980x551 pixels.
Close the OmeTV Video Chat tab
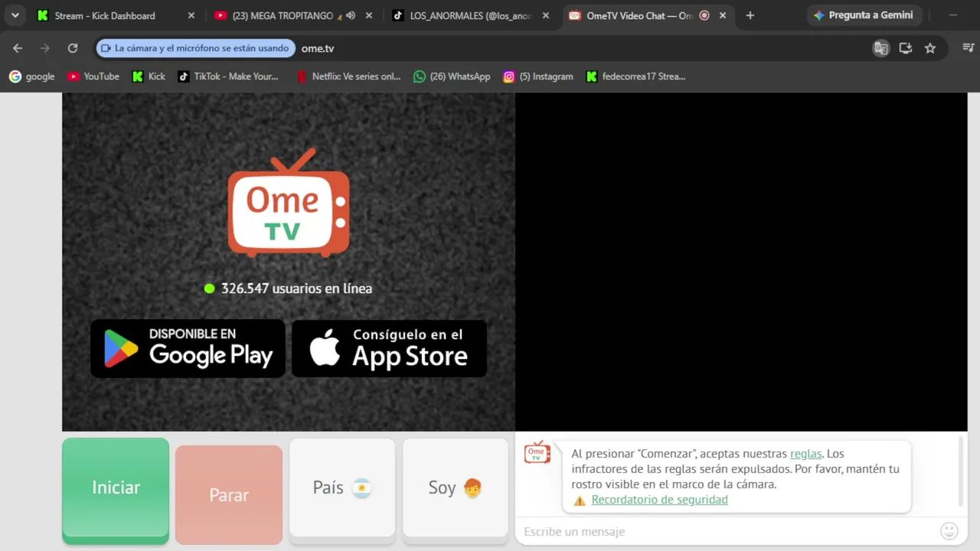723,15
